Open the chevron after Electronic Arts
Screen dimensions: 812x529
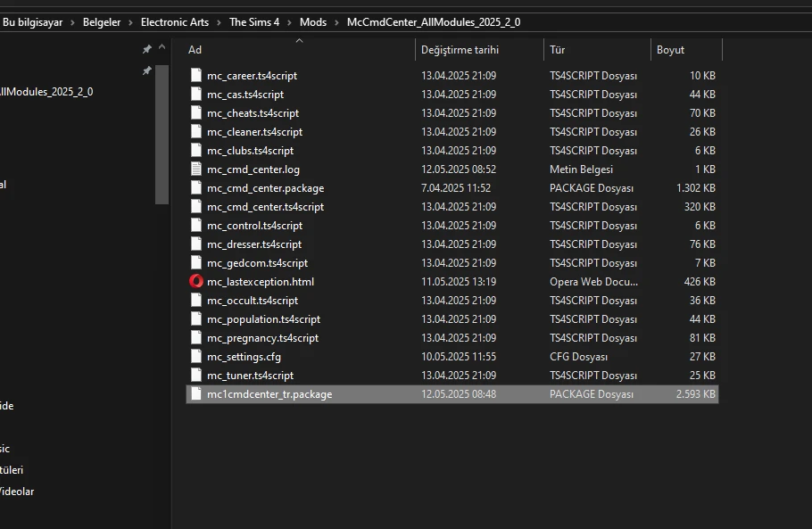pos(219,22)
